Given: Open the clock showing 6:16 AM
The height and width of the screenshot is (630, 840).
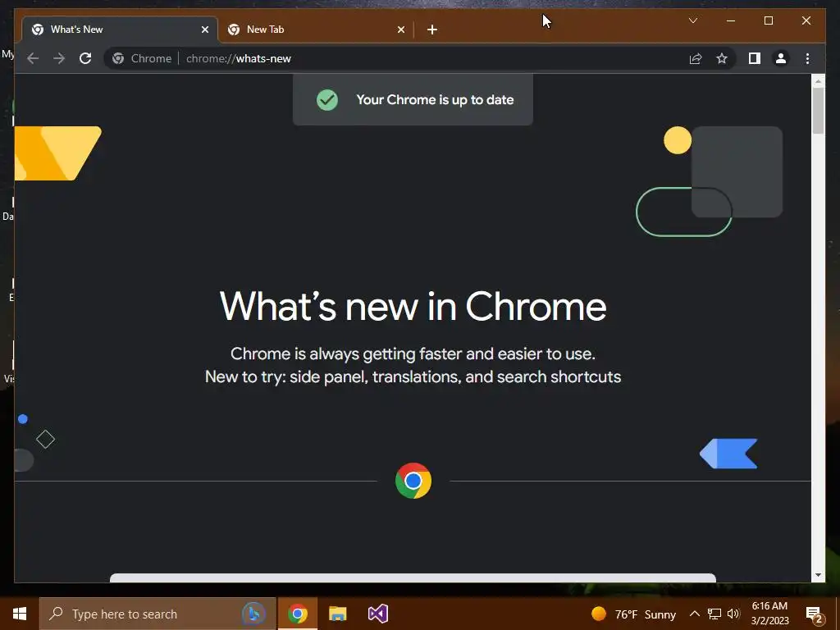Looking at the screenshot, I should point(769,614).
